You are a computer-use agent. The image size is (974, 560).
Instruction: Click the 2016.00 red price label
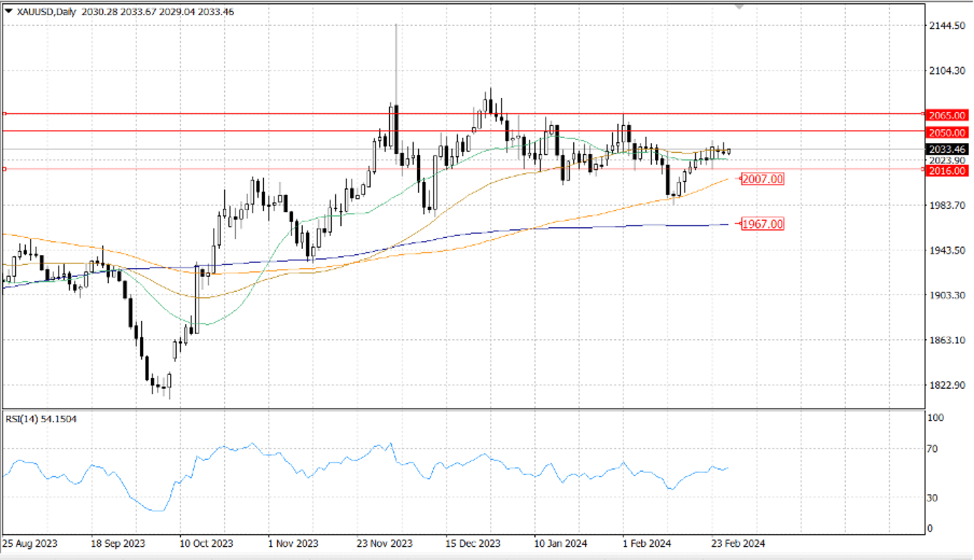pyautogui.click(x=947, y=171)
